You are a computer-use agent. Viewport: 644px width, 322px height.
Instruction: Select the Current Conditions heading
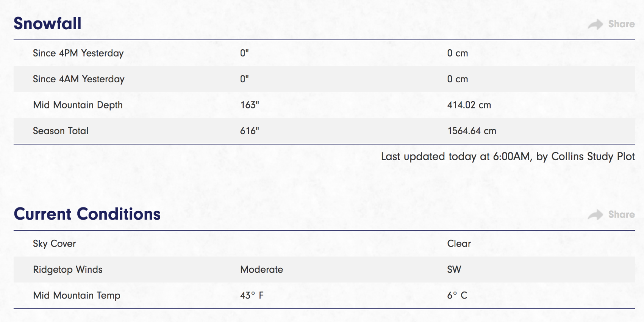[x=87, y=214]
